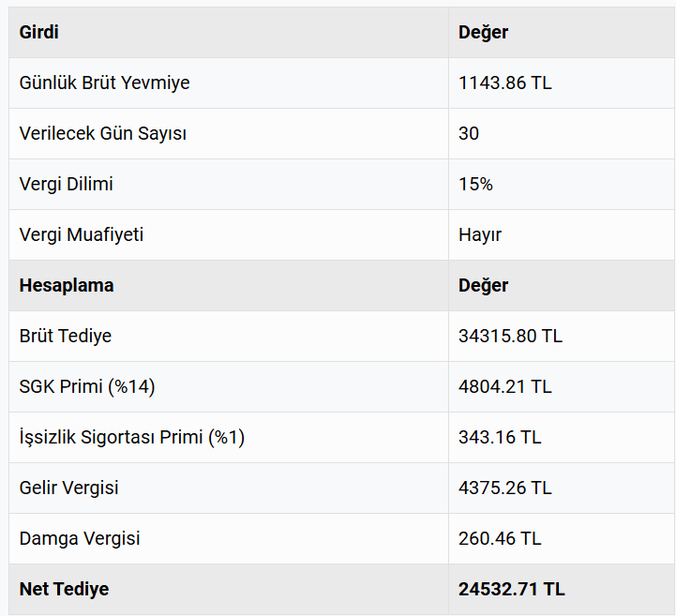Click the Damga Vergisi label
676x616 pixels.
(x=79, y=538)
